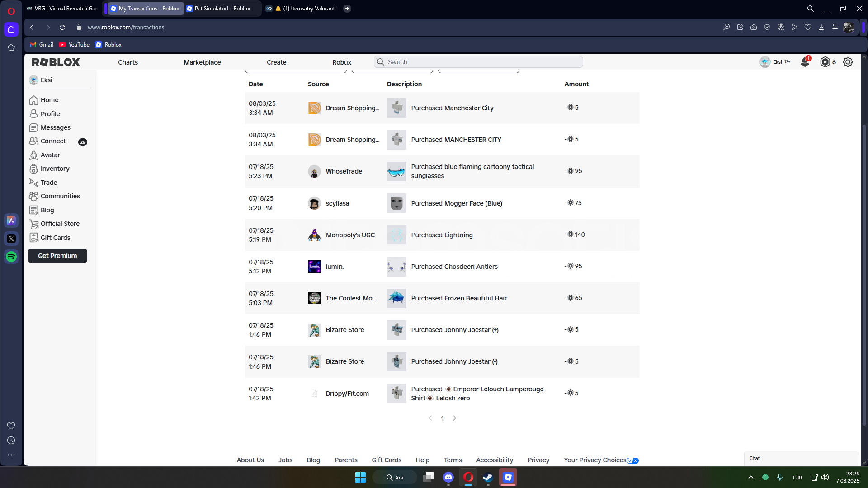The height and width of the screenshot is (488, 868).
Task: Open the YouTube bookmark
Action: tap(74, 45)
